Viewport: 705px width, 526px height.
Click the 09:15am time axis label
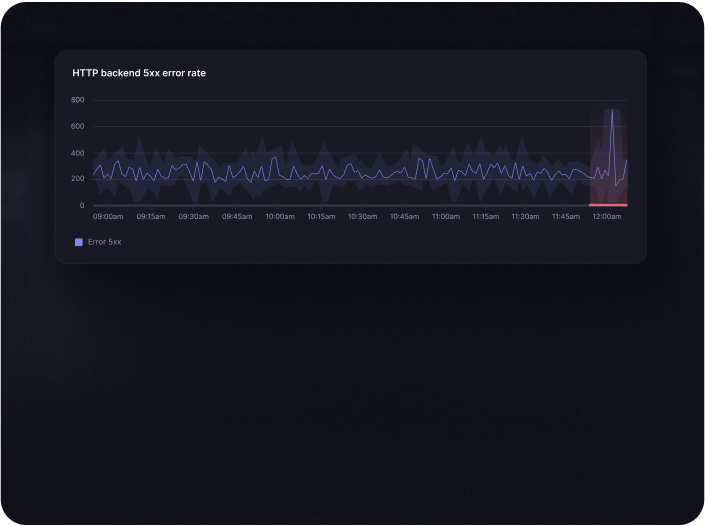pos(151,216)
